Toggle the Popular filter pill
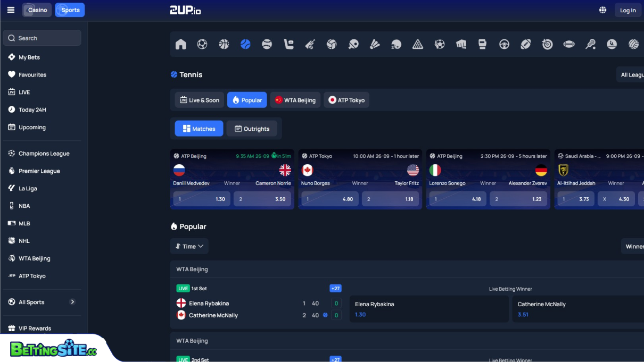This screenshot has width=644, height=362. pos(246,99)
